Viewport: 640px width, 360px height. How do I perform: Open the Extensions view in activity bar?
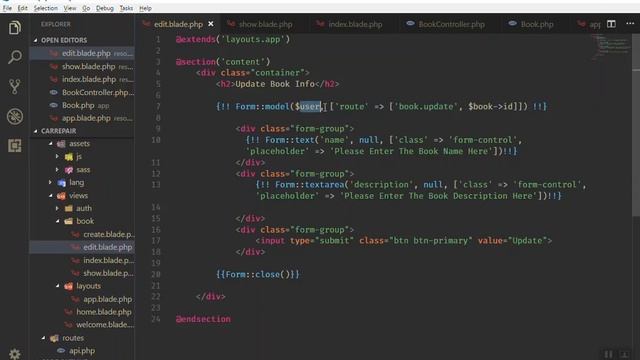click(x=15, y=146)
